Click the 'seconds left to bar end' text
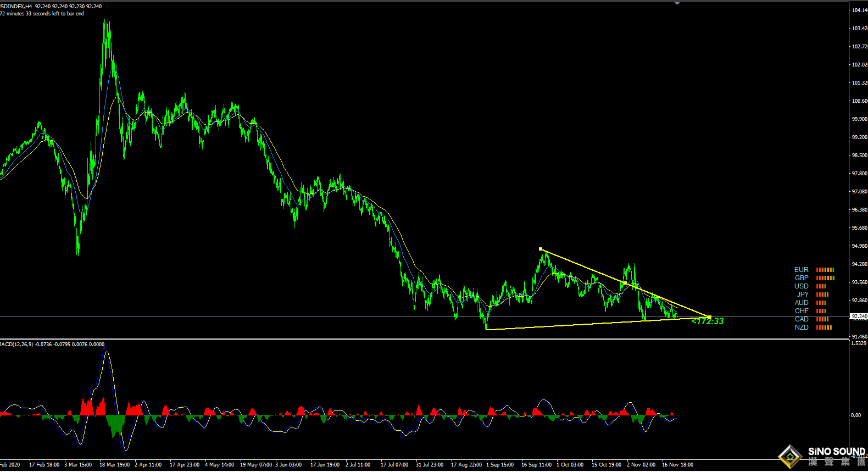The image size is (868, 472). coord(58,14)
